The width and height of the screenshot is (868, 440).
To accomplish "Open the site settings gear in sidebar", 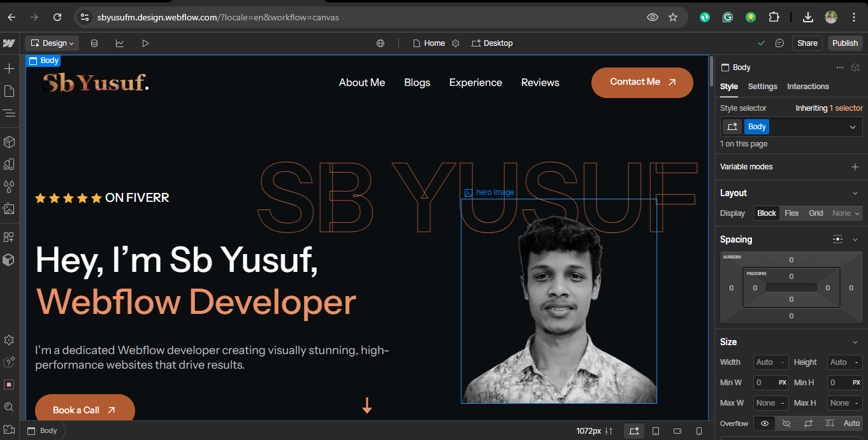I will click(x=9, y=340).
